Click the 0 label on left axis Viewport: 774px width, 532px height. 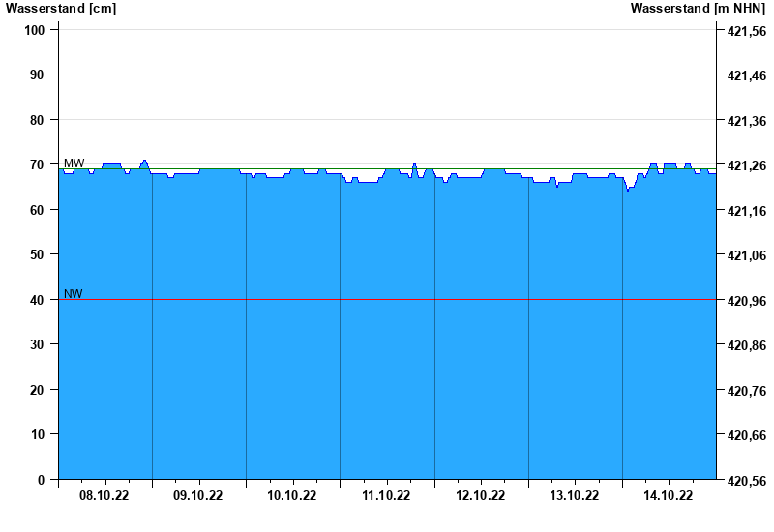[x=41, y=480]
